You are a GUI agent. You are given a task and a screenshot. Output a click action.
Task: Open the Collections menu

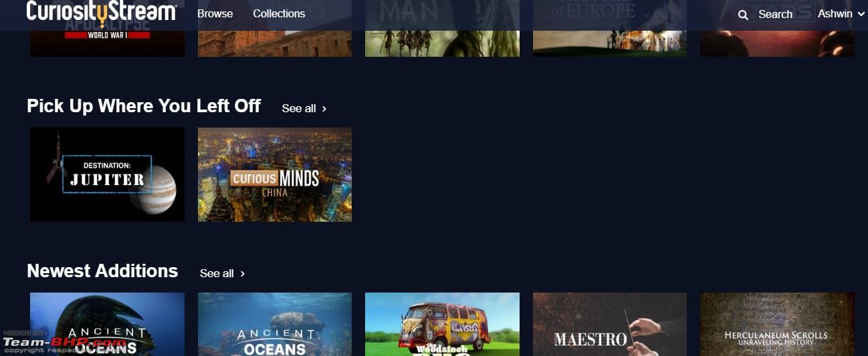click(x=279, y=13)
